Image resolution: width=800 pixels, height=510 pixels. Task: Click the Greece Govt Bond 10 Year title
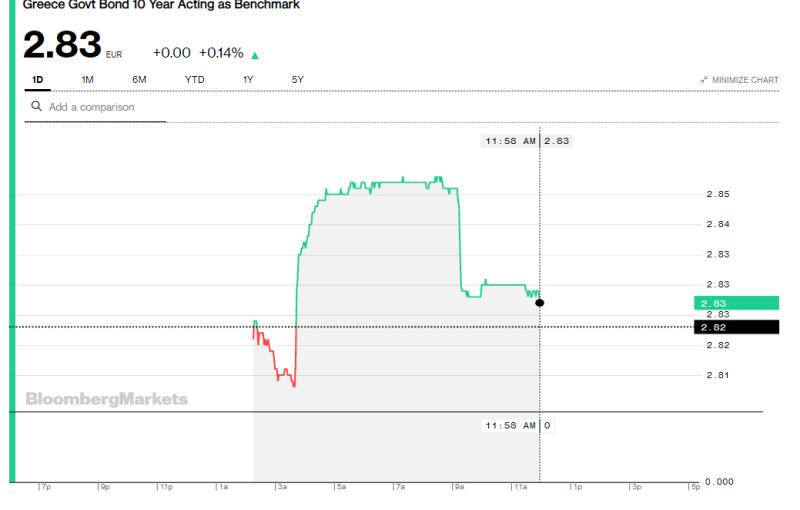[161, 5]
